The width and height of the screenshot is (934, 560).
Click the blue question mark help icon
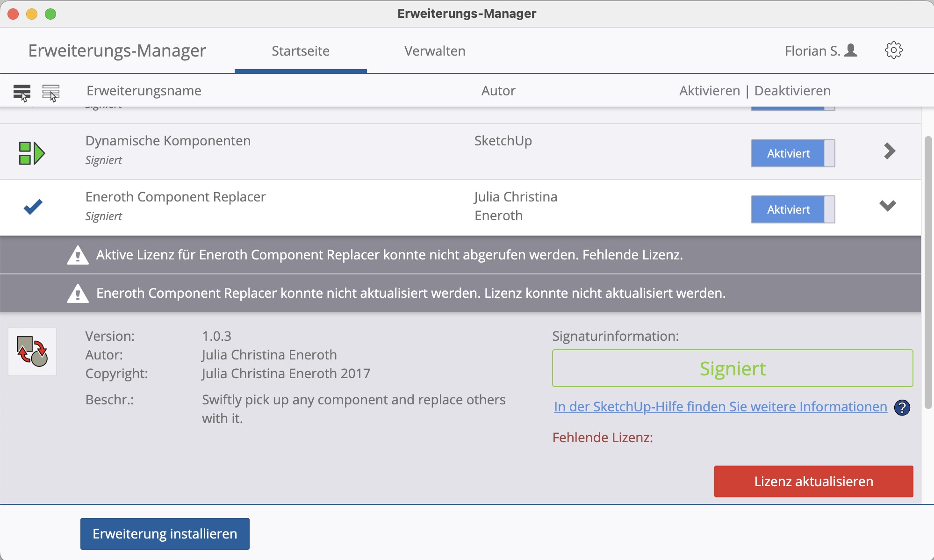tap(902, 408)
